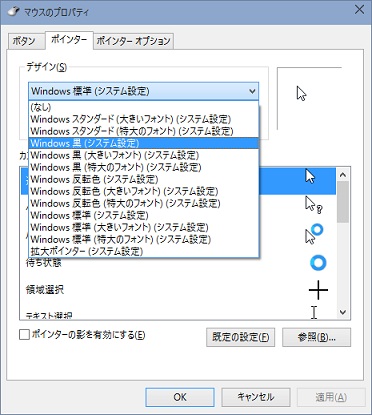Select the I-beam text select pointer icon
Viewport: 372px width, 415px height.
pos(314,313)
